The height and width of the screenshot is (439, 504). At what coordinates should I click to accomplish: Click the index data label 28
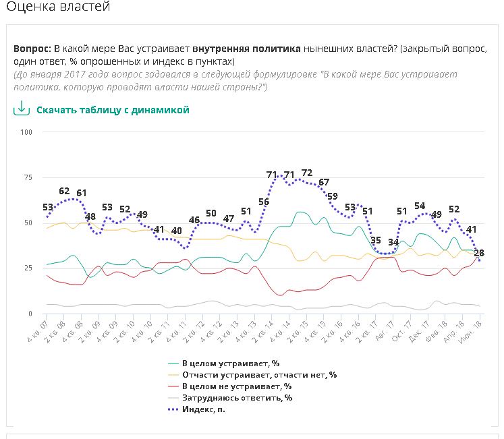coord(478,253)
